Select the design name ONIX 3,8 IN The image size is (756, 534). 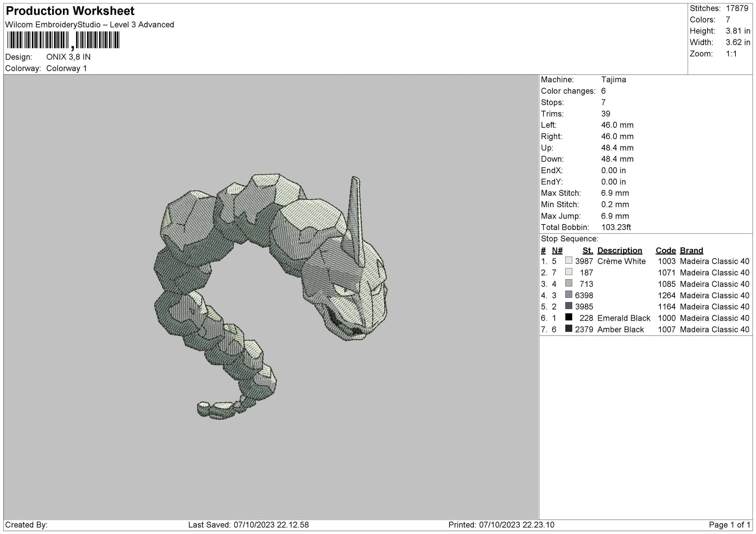point(68,56)
